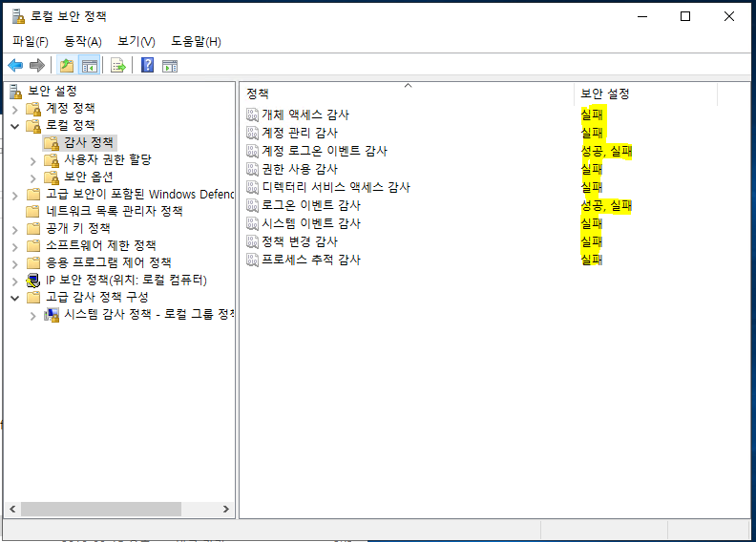Viewport: 756px width, 542px height.
Task: Select the 네트워크 목록 관리자 정책 item
Action: 115,211
